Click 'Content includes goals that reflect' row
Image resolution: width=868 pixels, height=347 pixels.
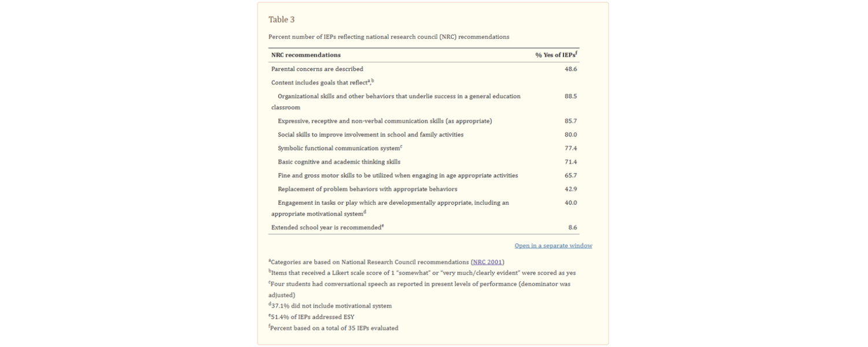(322, 83)
